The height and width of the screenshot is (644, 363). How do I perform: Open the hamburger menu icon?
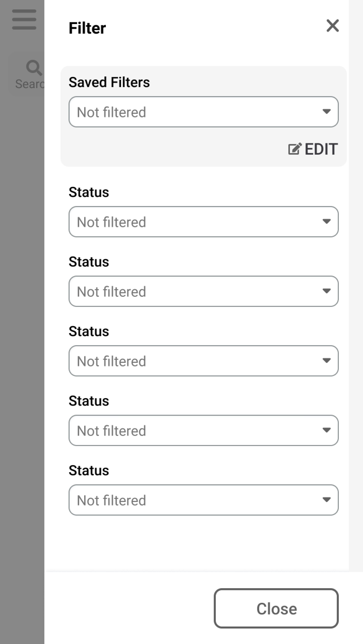(x=24, y=20)
